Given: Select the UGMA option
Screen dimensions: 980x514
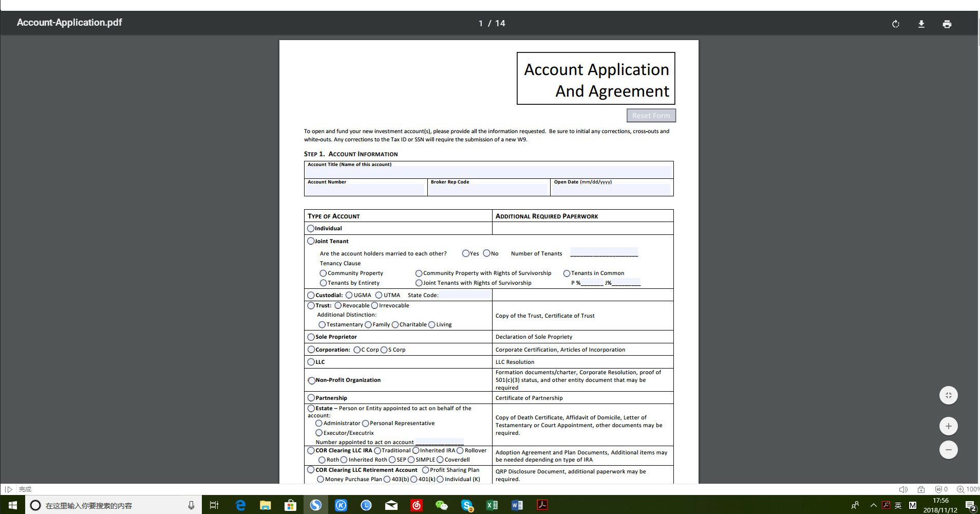Looking at the screenshot, I should [349, 296].
